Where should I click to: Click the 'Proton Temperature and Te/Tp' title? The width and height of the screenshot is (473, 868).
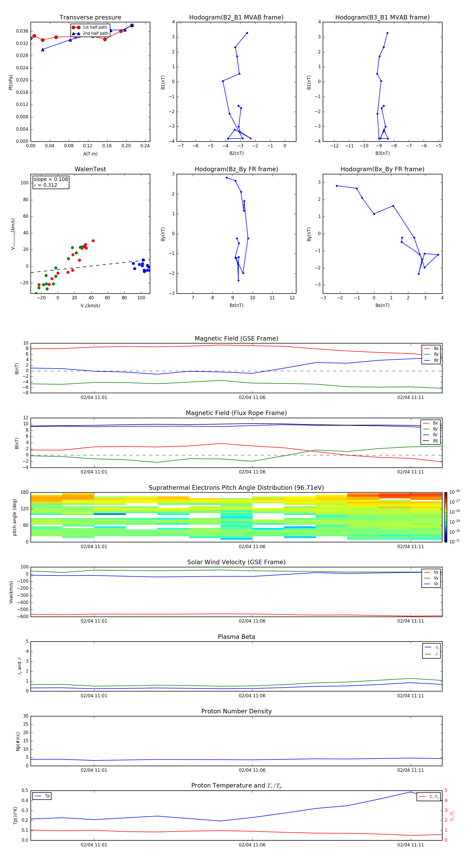[236, 786]
